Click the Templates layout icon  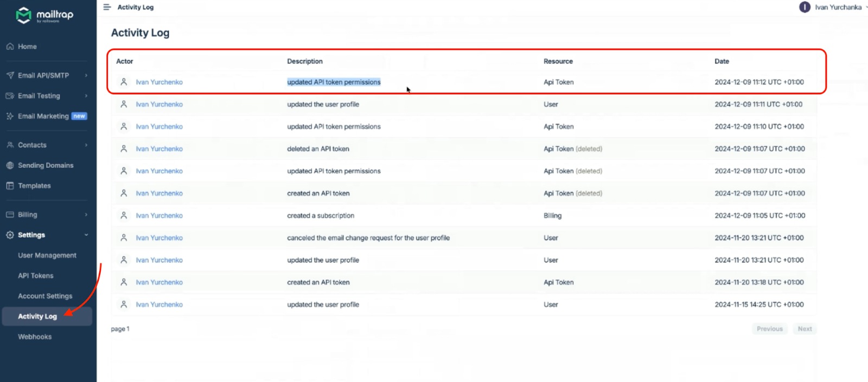point(10,186)
